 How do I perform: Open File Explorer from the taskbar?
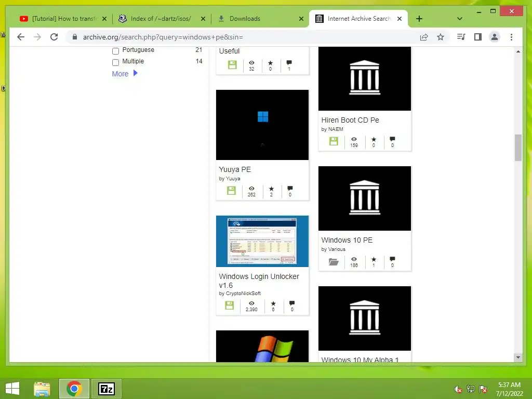[42, 389]
